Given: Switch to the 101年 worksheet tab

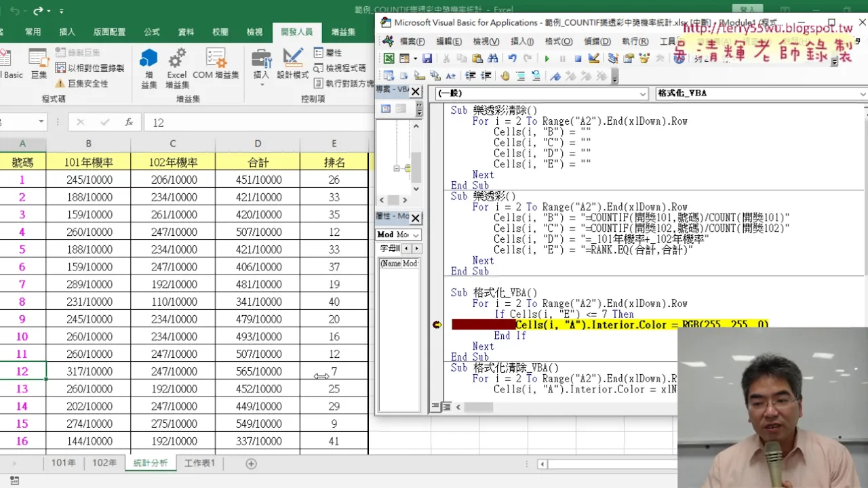Looking at the screenshot, I should (x=64, y=463).
